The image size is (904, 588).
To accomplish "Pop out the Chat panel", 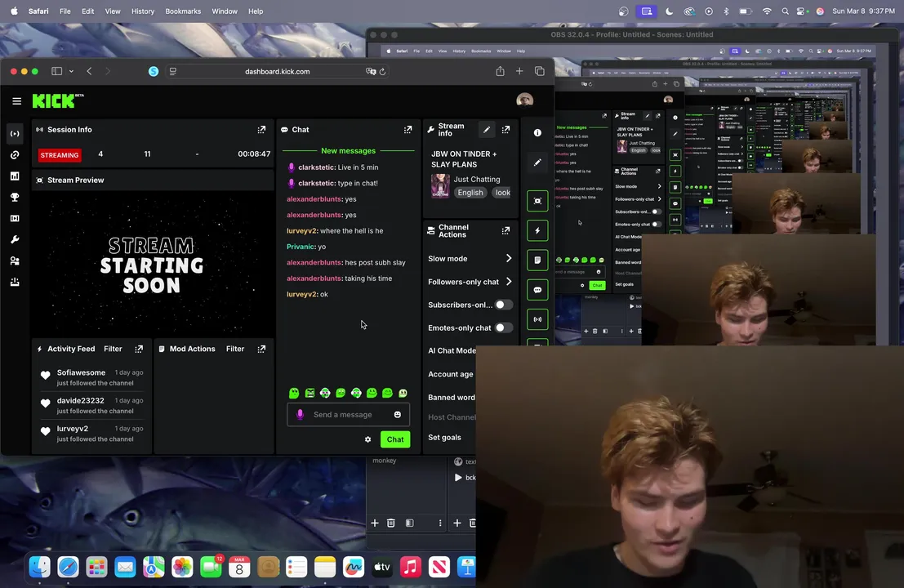I will [x=408, y=130].
